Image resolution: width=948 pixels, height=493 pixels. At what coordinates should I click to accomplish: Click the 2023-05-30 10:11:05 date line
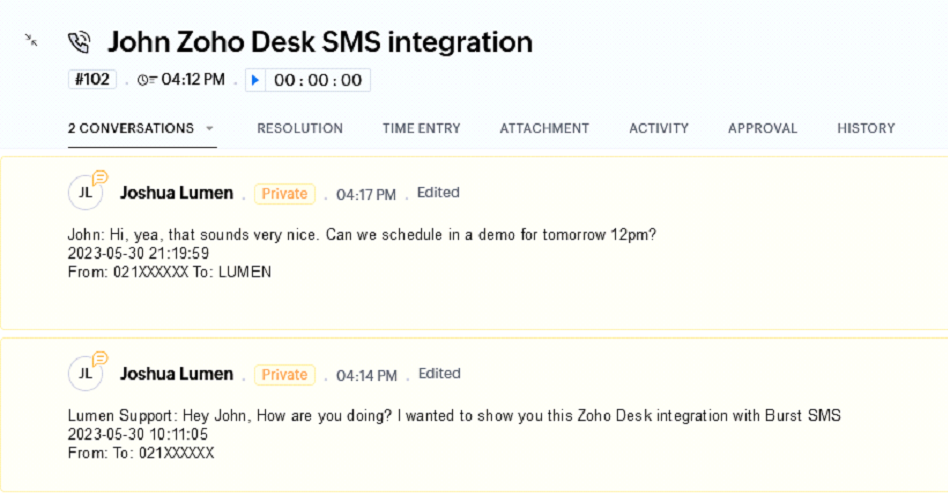pyautogui.click(x=138, y=434)
